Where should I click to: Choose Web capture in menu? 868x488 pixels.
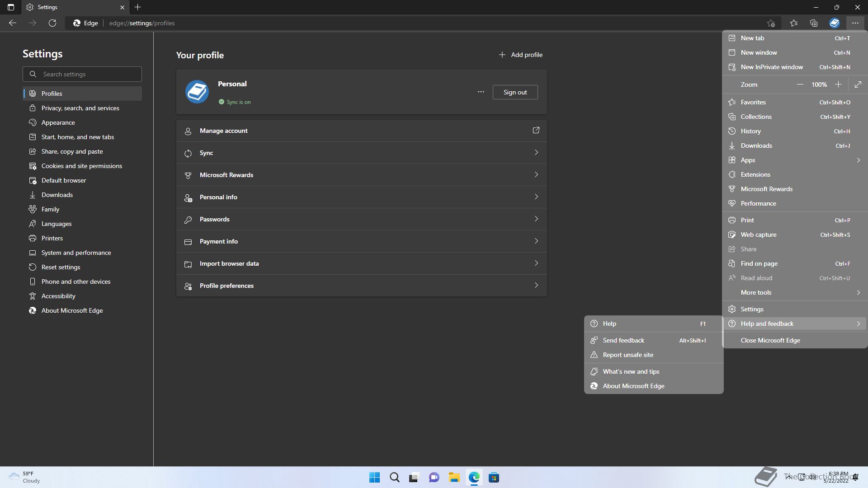click(794, 235)
